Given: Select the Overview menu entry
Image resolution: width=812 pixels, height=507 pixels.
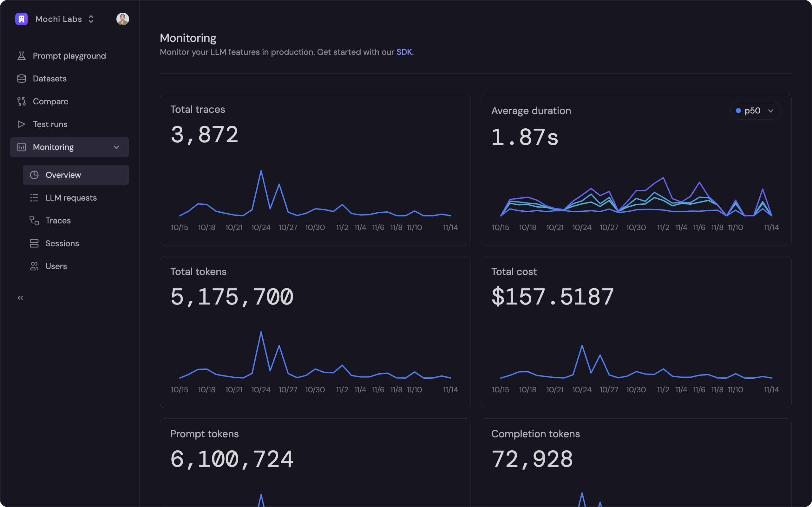Looking at the screenshot, I should (63, 175).
